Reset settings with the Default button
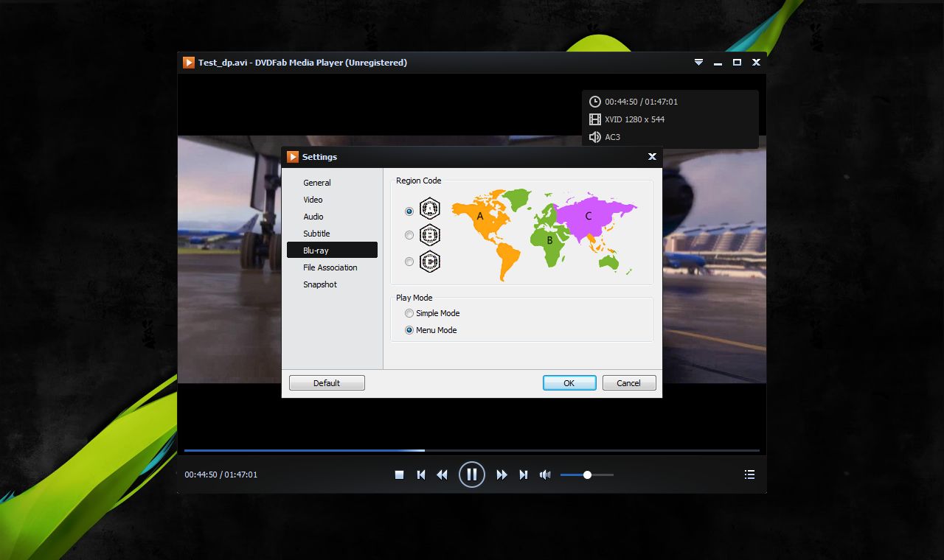 327,383
